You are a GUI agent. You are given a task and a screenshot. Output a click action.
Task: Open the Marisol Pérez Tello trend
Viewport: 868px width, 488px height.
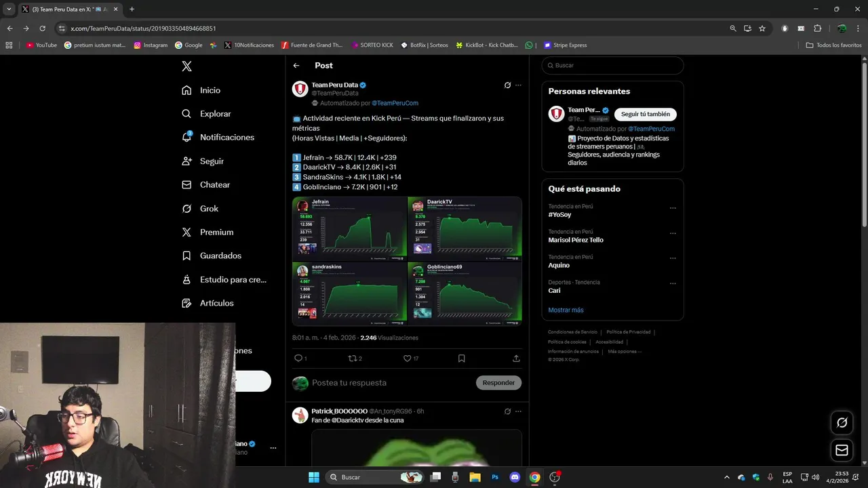click(576, 240)
